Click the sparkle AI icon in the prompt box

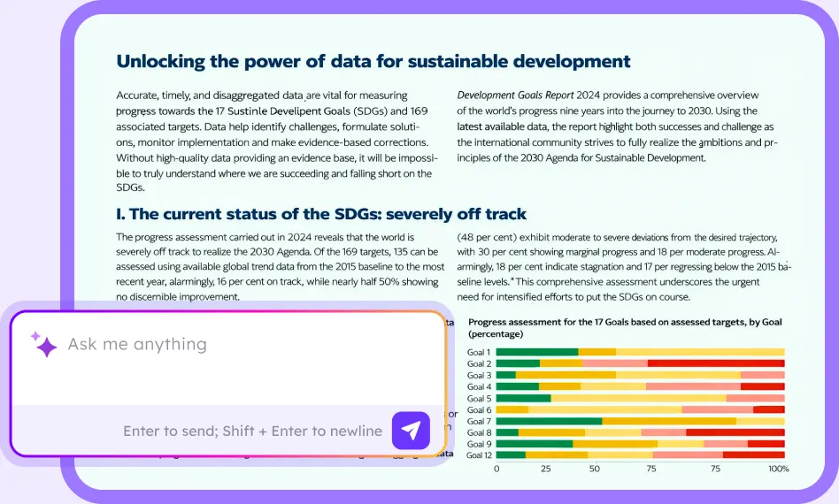(x=44, y=344)
